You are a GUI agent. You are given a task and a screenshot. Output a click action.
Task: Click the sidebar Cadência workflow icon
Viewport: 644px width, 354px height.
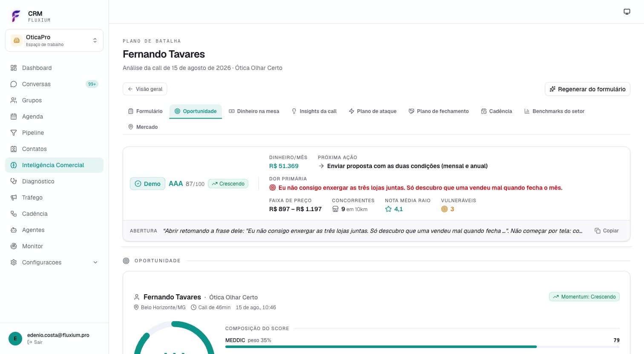(x=14, y=214)
